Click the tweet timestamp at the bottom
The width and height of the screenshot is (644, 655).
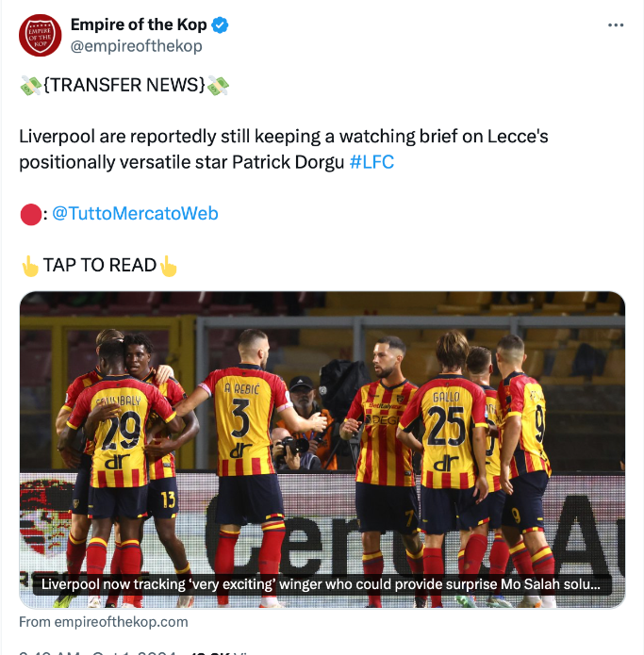pos(97,652)
